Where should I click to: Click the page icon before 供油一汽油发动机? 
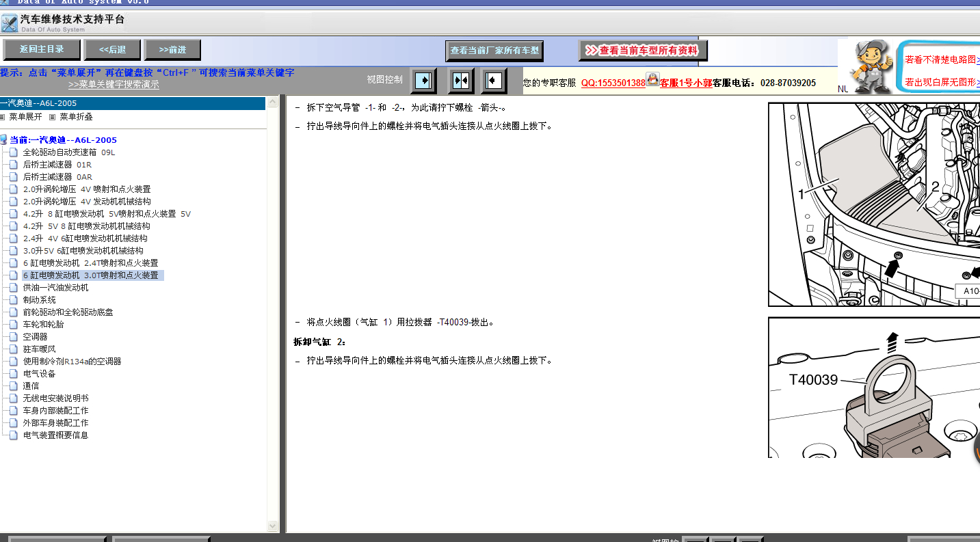coord(14,288)
